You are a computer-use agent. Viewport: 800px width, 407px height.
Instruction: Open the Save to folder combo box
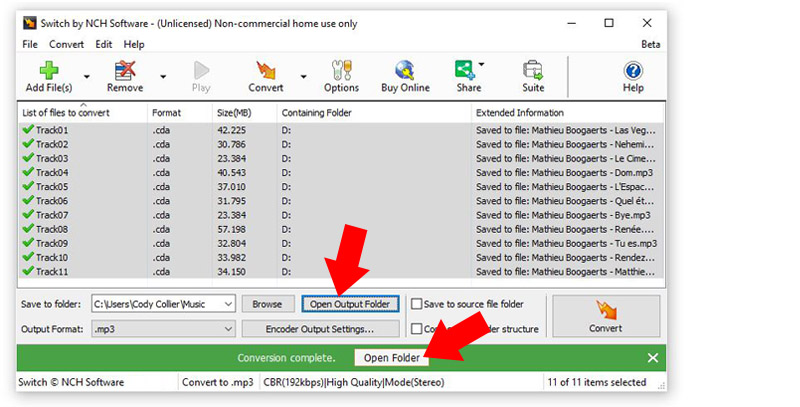tap(163, 304)
